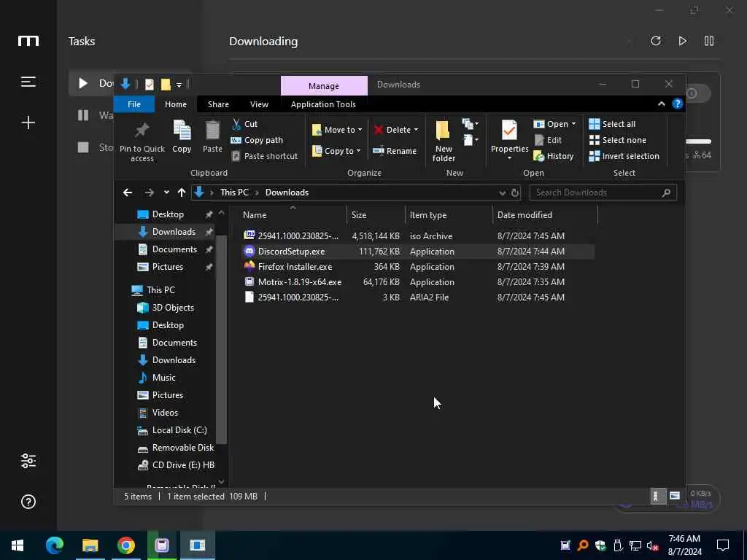Go back in Explorer navigation

coord(127,192)
